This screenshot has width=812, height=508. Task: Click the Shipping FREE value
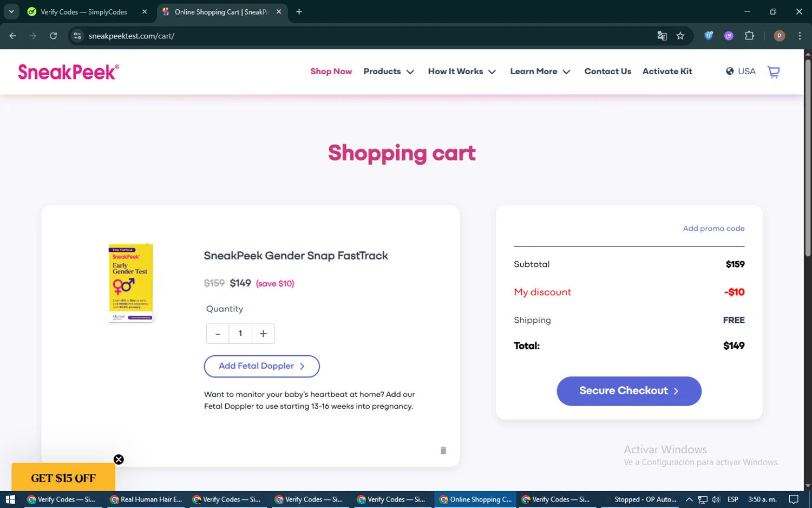pos(734,320)
